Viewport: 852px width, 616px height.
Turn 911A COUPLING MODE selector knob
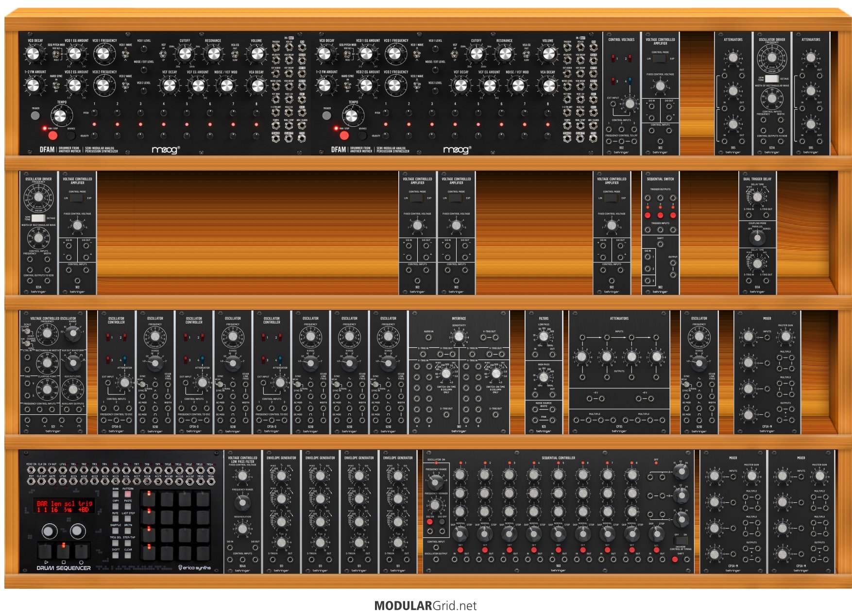[757, 238]
